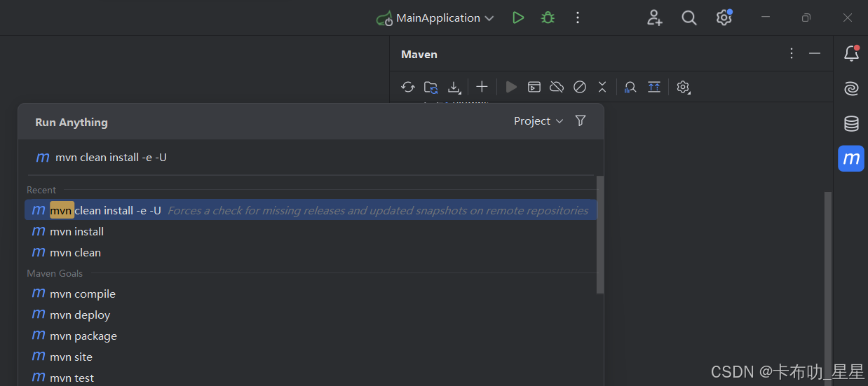
Task: Choose mvn compile goal
Action: click(x=311, y=294)
